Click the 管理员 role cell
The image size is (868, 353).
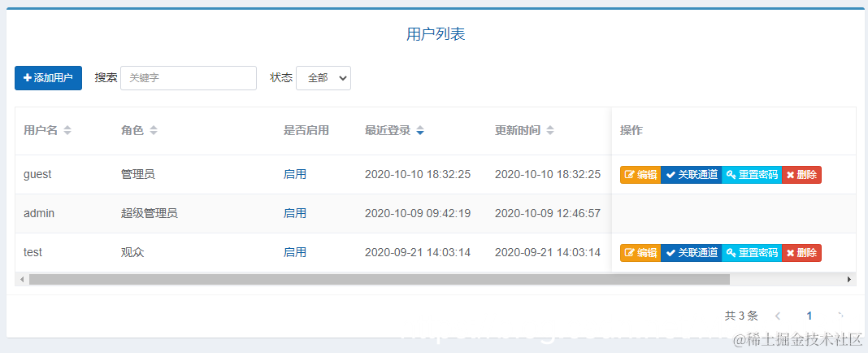[138, 175]
